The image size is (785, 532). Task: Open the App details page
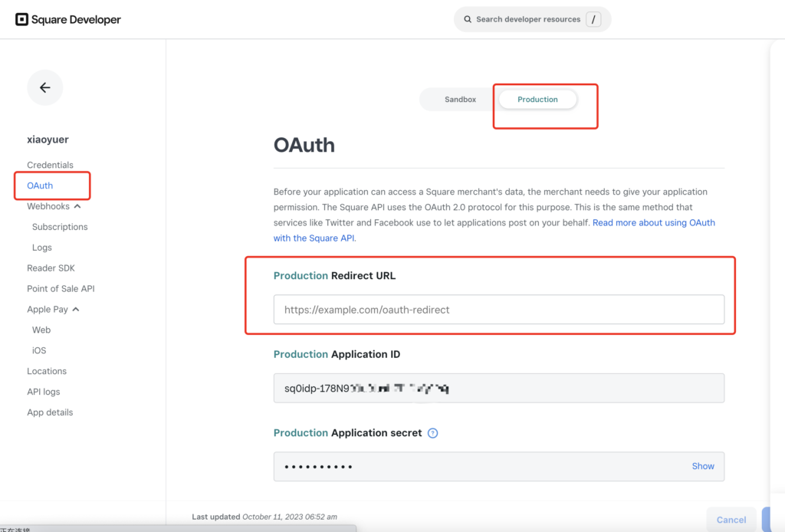click(x=50, y=412)
